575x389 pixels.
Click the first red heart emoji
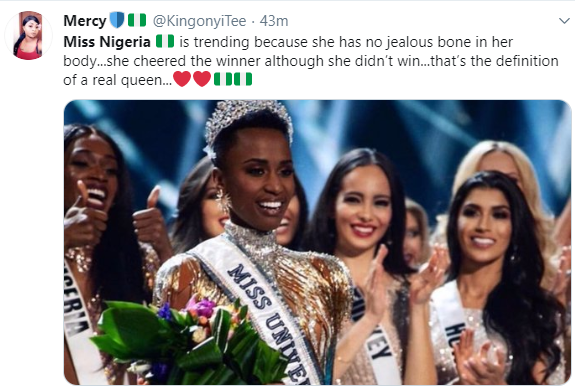coord(182,79)
